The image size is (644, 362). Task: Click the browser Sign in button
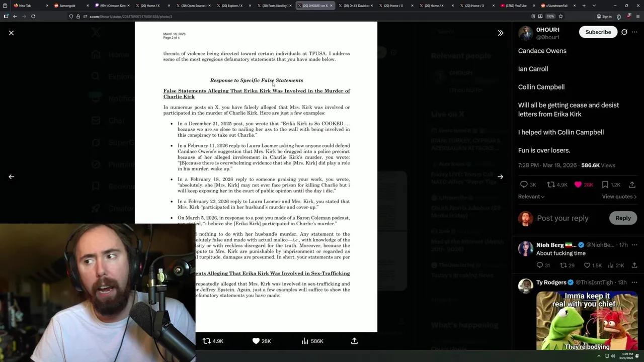(604, 16)
